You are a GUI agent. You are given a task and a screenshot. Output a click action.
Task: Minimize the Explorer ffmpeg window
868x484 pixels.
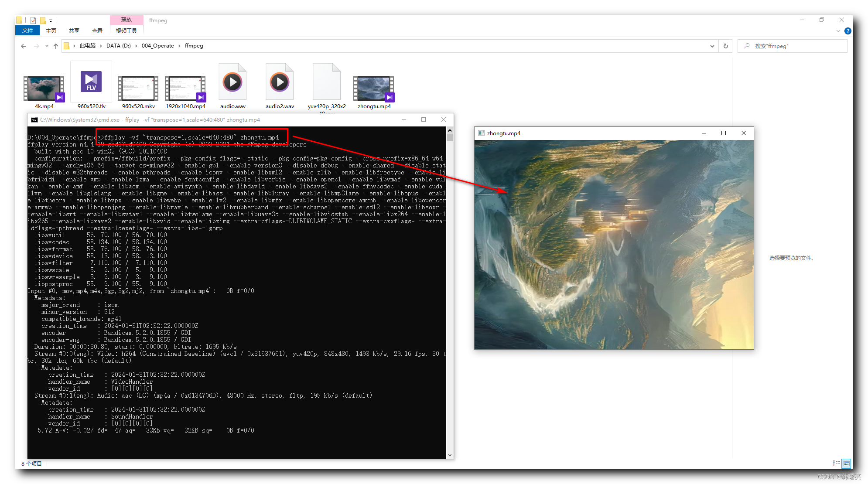[x=802, y=20]
